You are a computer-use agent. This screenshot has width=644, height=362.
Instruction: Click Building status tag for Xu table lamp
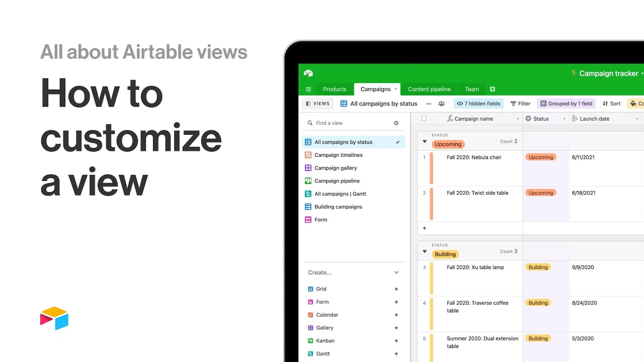[538, 267]
